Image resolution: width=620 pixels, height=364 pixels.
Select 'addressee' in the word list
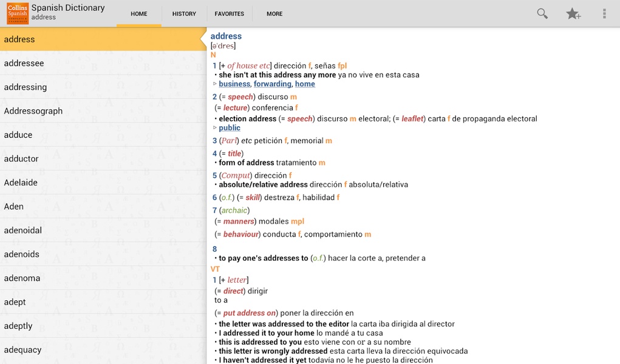pos(103,63)
